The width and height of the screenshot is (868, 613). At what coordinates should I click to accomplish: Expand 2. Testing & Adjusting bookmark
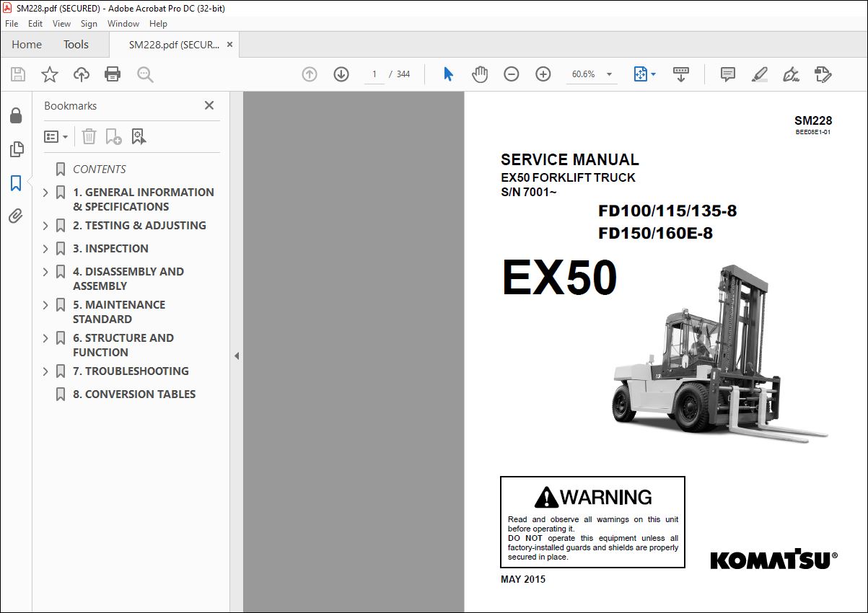point(45,226)
